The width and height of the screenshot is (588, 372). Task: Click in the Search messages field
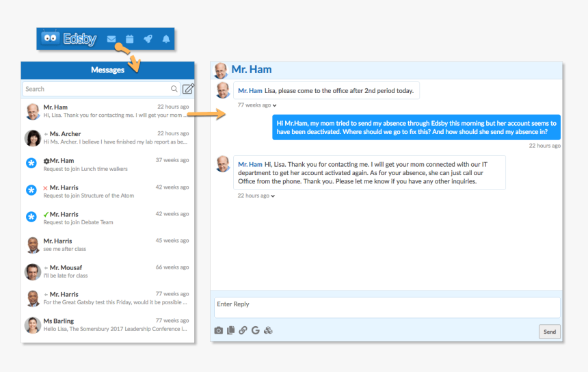tap(96, 89)
